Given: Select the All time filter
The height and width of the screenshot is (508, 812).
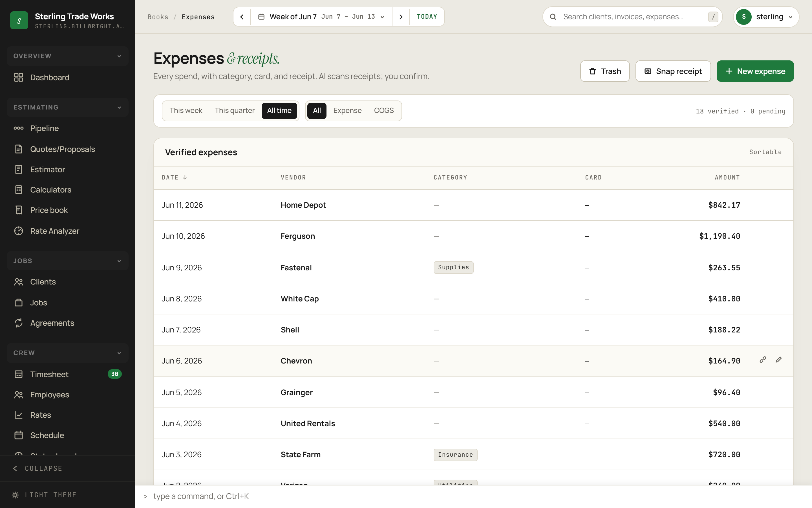Looking at the screenshot, I should pyautogui.click(x=279, y=111).
